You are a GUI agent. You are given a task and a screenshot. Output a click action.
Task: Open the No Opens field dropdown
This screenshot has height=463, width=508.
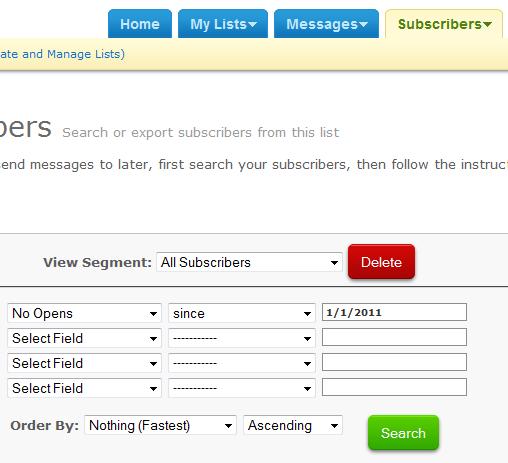(x=84, y=313)
